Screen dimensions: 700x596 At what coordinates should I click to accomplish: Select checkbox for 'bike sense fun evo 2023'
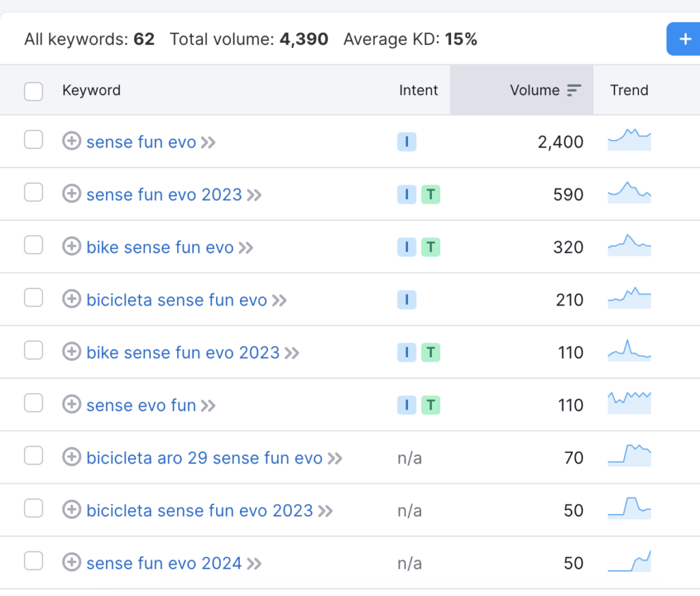(x=33, y=351)
